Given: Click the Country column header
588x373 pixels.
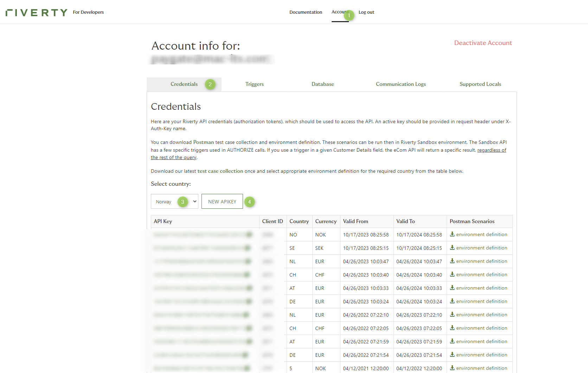Looking at the screenshot, I should (299, 221).
